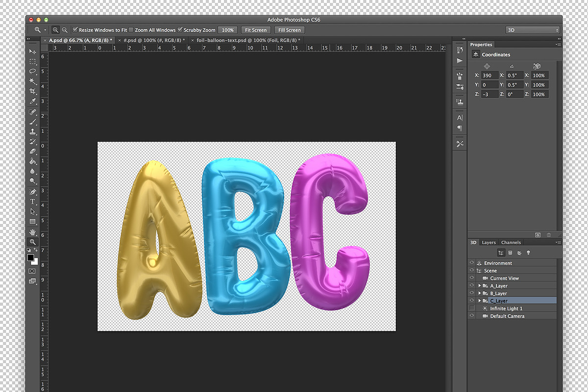Swap foreground and background colors
588x392 pixels.
(36, 250)
